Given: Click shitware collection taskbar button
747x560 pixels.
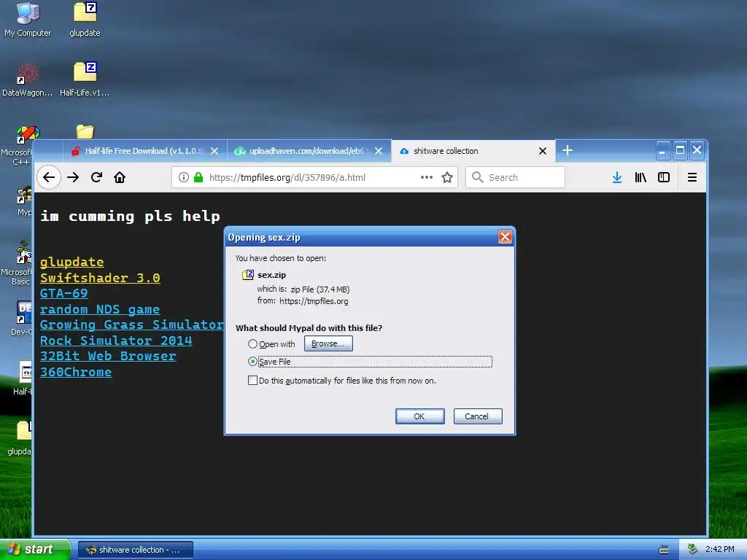Looking at the screenshot, I should coord(135,550).
